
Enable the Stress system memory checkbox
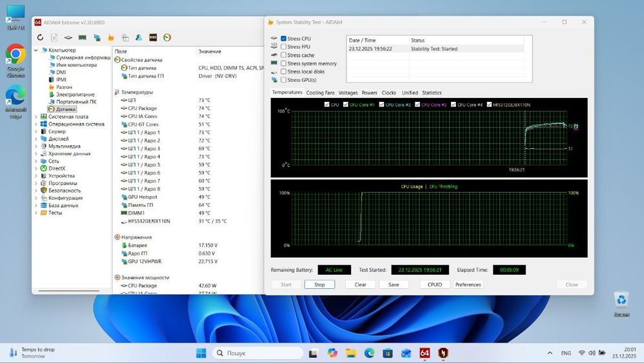[283, 63]
